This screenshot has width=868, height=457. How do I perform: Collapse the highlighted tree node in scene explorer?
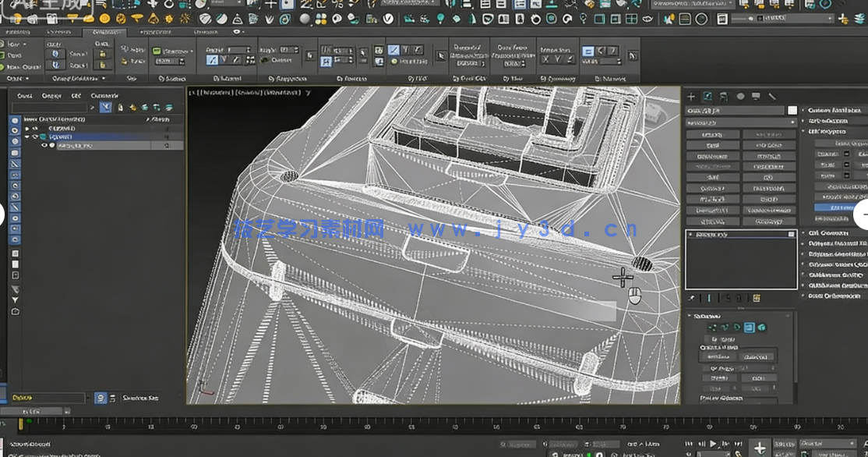(x=26, y=136)
